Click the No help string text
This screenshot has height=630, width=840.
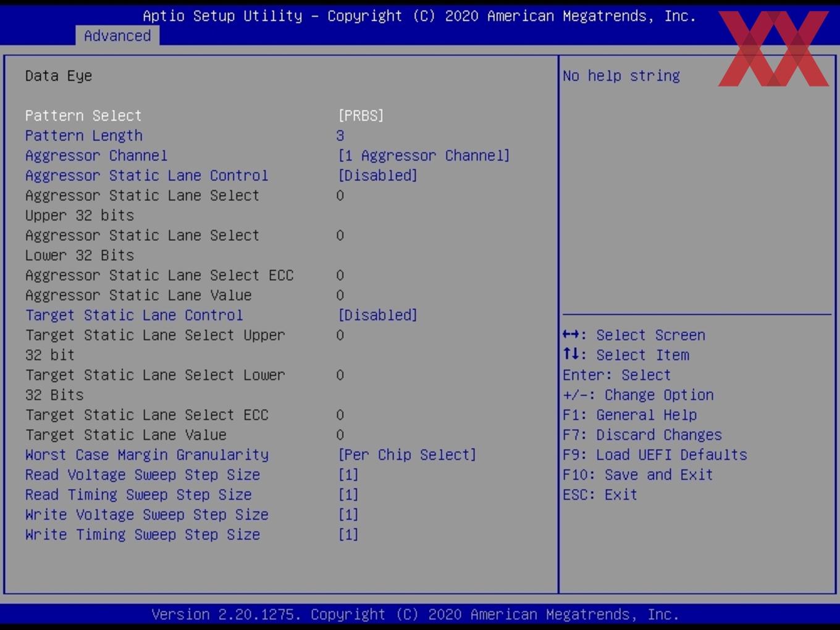click(621, 76)
